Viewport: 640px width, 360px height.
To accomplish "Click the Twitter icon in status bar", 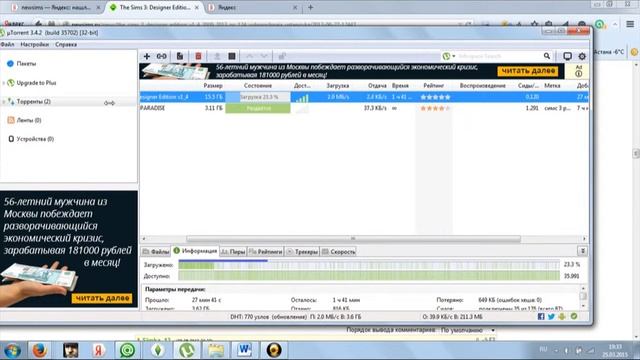I will click(551, 316).
